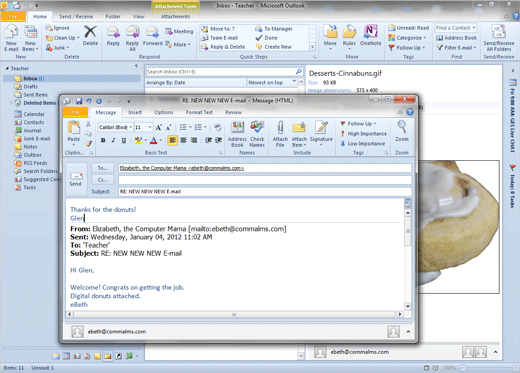Toggle High Importance tag on message
This screenshot has height=373, width=520.
coord(363,134)
